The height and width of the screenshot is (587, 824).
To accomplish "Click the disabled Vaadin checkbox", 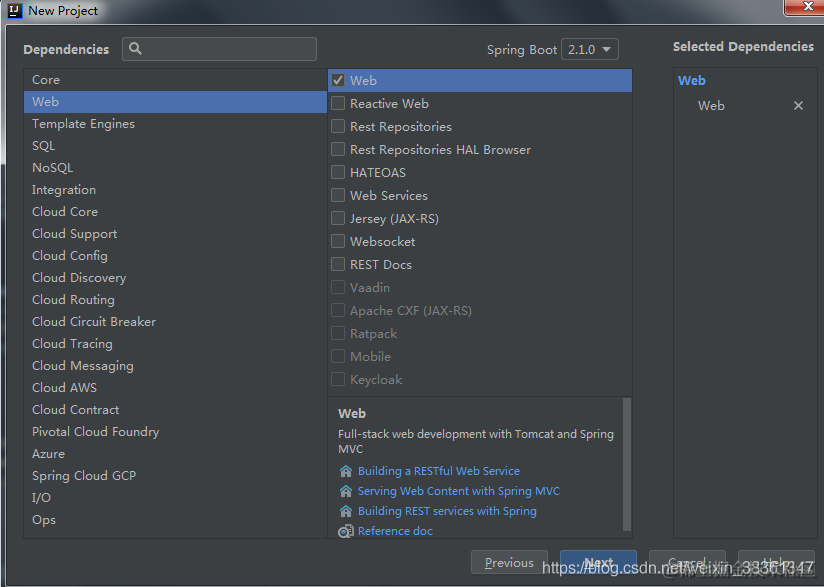I will pyautogui.click(x=338, y=287).
